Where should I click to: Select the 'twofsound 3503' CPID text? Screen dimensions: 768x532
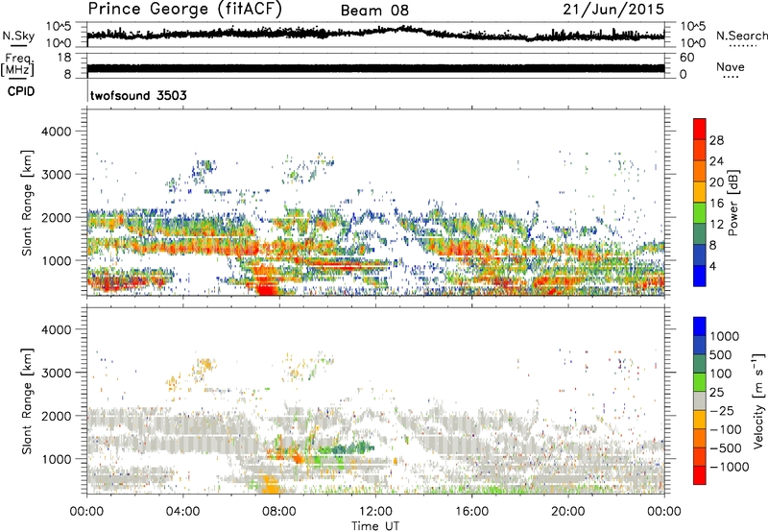pos(138,95)
